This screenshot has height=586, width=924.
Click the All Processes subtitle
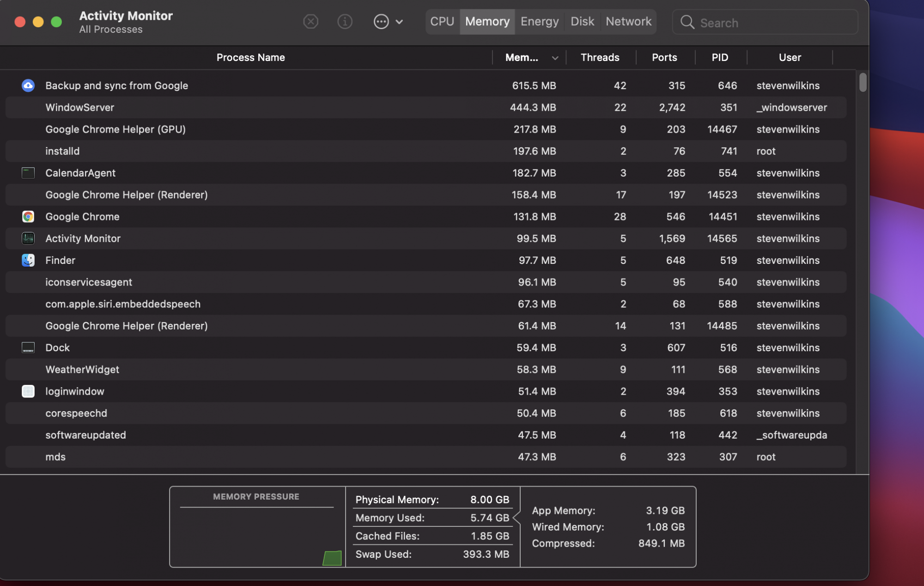coord(111,30)
